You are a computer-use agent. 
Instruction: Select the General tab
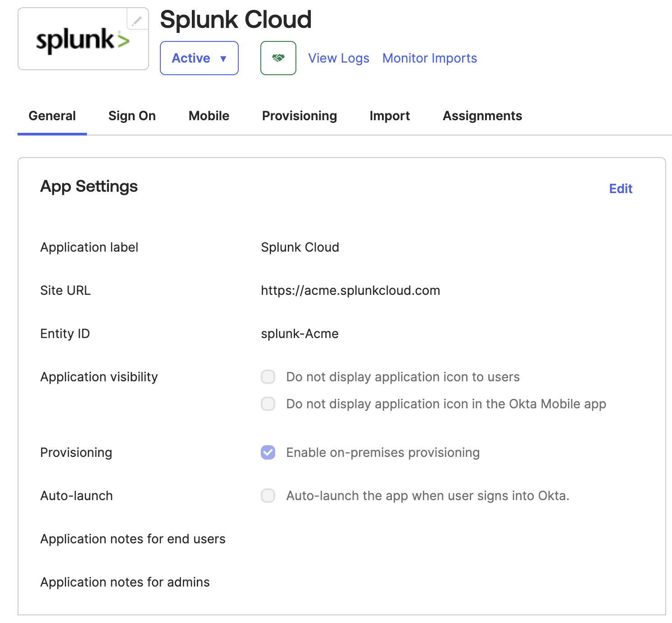(52, 116)
